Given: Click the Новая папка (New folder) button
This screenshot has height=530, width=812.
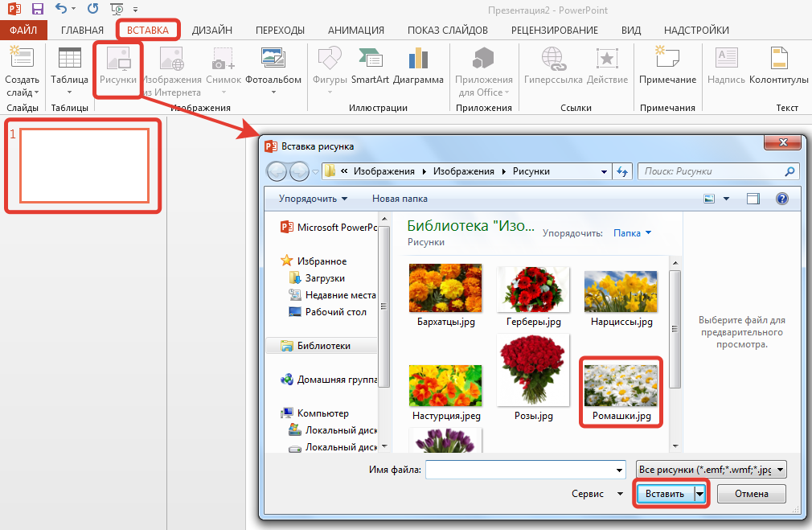Looking at the screenshot, I should 400,199.
